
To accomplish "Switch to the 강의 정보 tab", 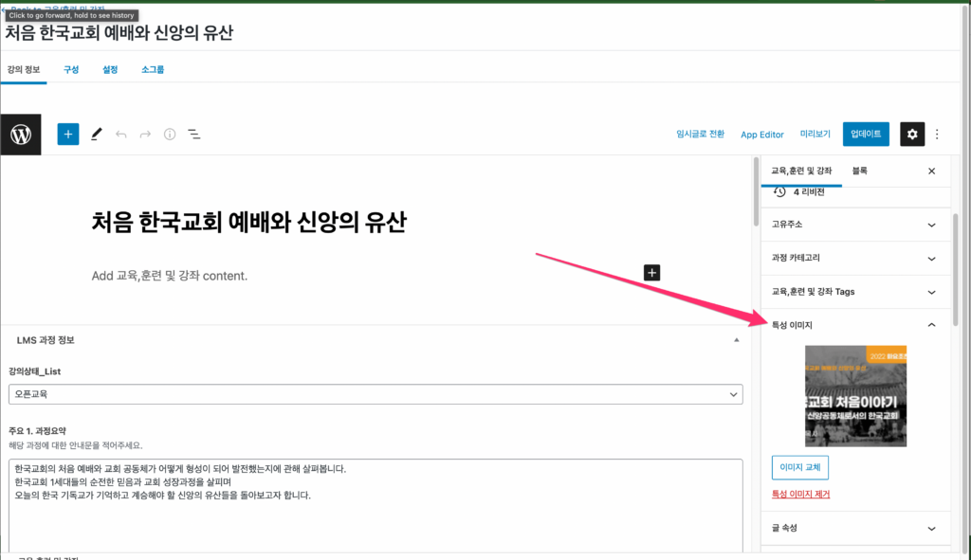I will pyautogui.click(x=24, y=69).
